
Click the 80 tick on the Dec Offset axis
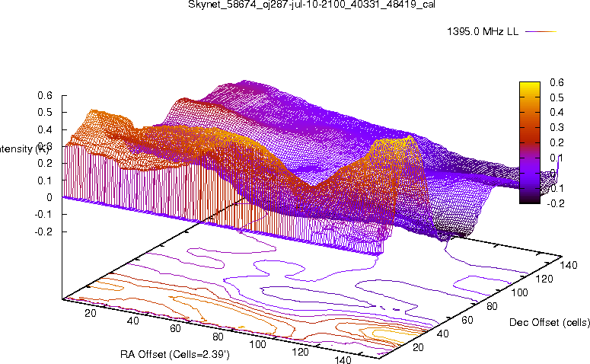(x=492, y=306)
